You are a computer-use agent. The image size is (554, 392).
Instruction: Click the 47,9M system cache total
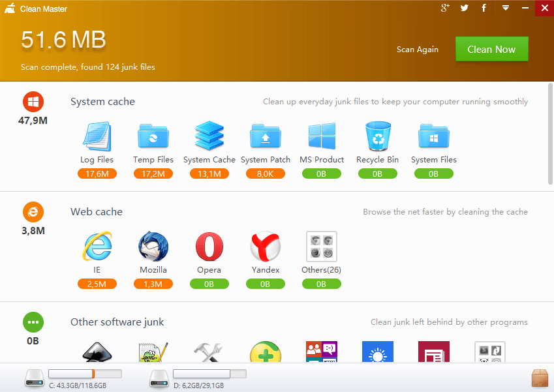33,121
